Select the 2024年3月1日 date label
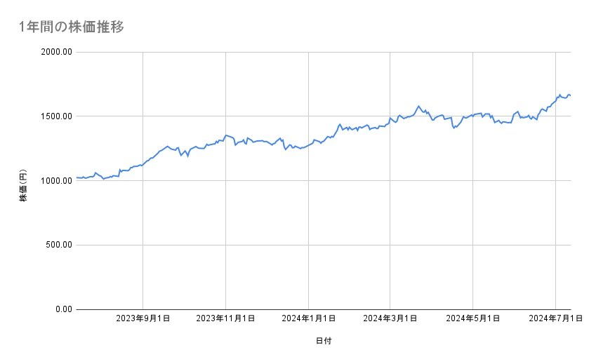Screen dimensions: 589x364 pyautogui.click(x=391, y=319)
